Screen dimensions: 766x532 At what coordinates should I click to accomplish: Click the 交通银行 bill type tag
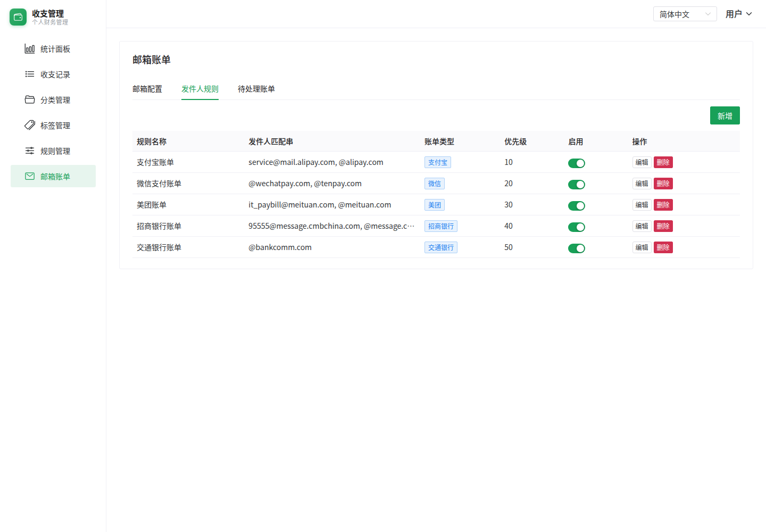(x=441, y=247)
